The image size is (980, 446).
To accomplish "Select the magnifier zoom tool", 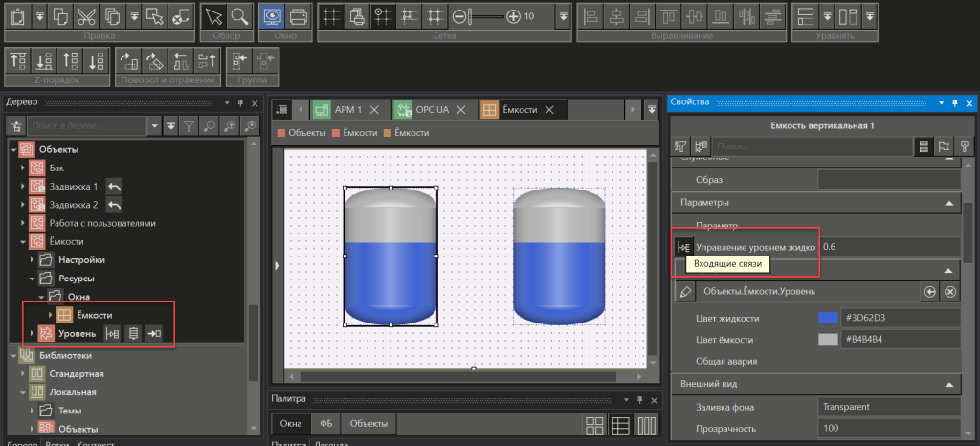I will click(239, 16).
